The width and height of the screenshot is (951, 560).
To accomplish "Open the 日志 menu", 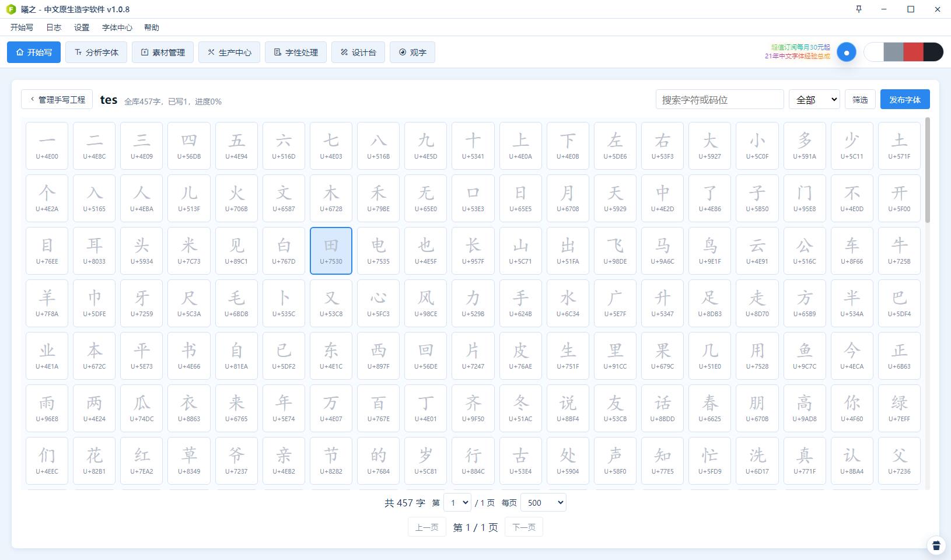I will [54, 27].
